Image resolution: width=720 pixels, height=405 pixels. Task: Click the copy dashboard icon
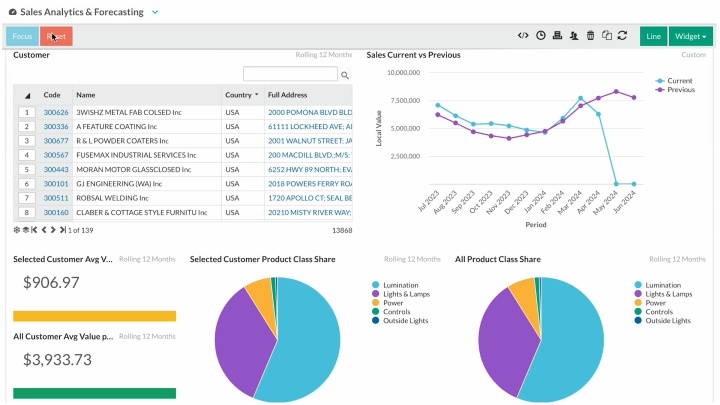[607, 35]
